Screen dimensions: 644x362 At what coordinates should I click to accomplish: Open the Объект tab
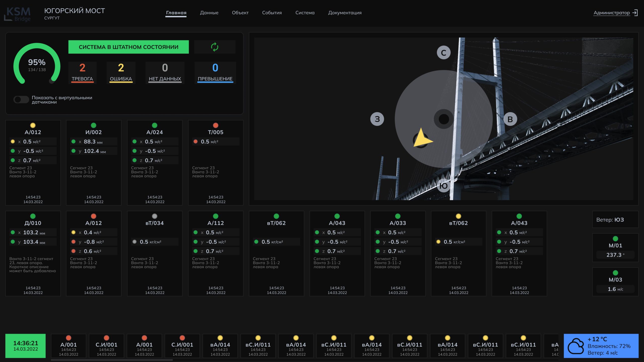(240, 13)
